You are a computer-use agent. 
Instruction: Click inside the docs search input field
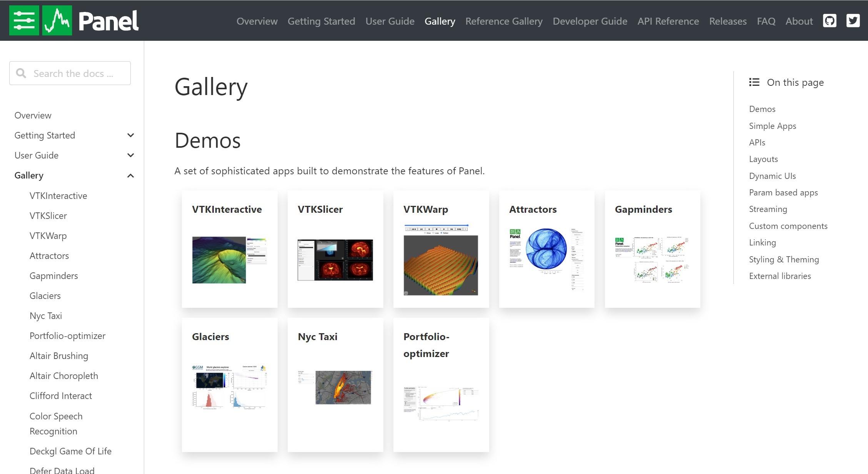tap(70, 73)
